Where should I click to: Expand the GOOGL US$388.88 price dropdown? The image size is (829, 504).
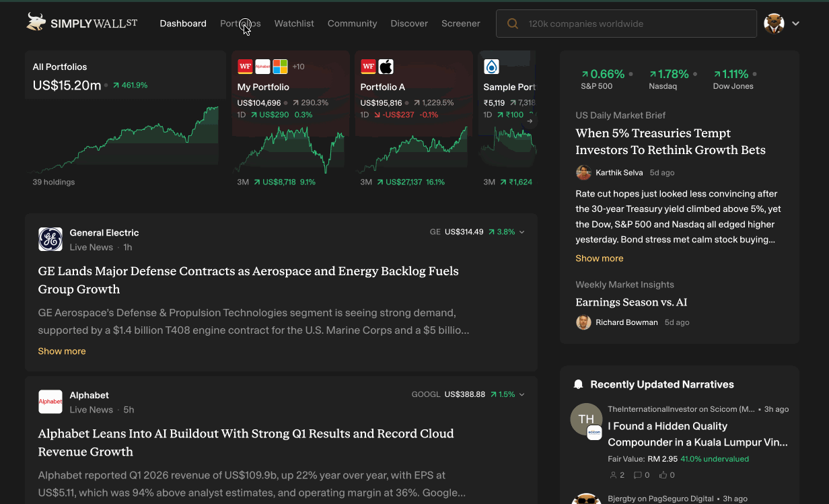click(521, 395)
